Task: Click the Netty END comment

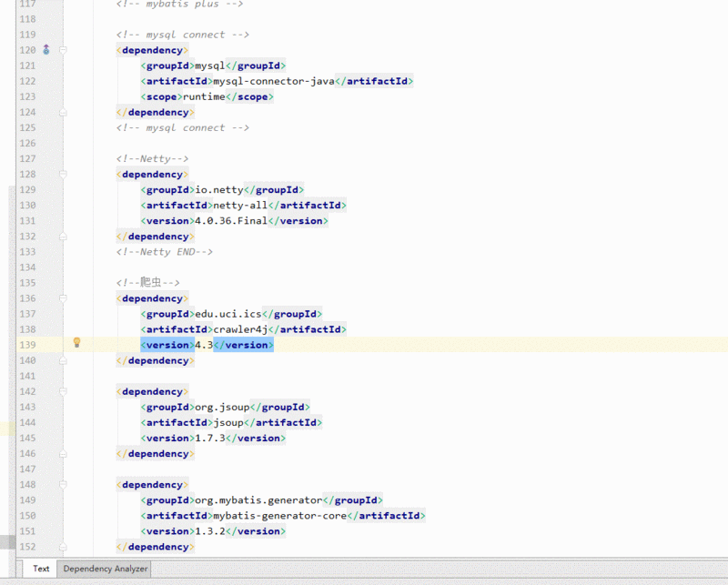Action: point(165,252)
